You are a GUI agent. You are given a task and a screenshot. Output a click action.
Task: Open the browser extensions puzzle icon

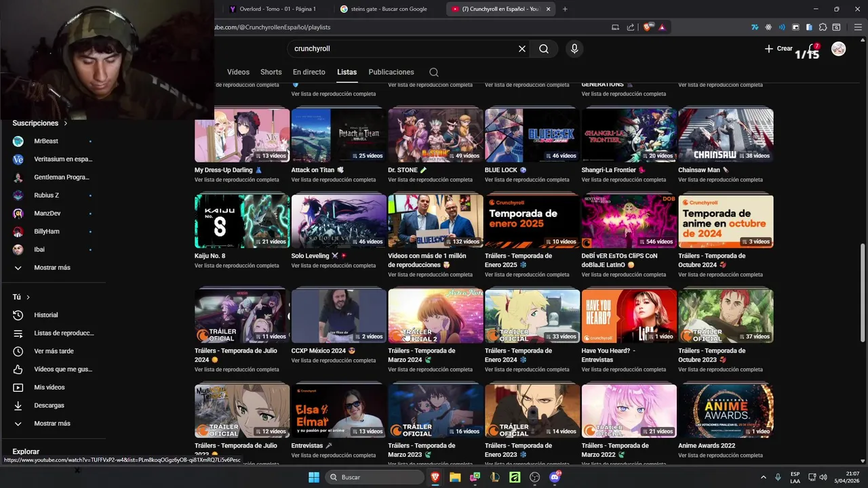point(823,27)
